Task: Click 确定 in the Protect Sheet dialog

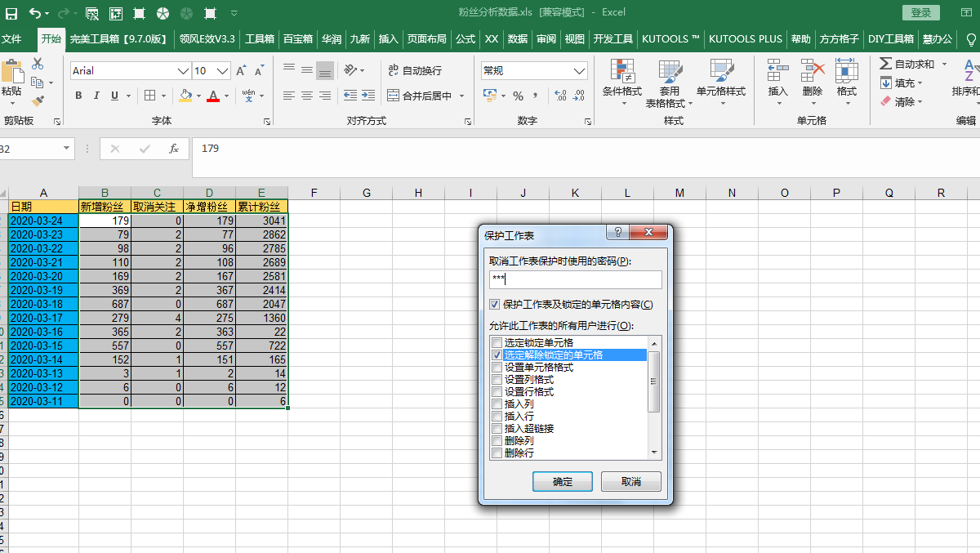Action: [x=563, y=481]
